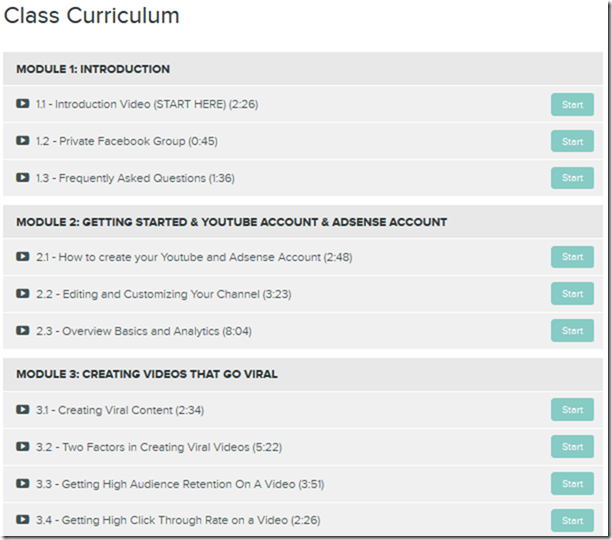This screenshot has height=540, width=612.
Task: Click video icon for lesson 2.1
Action: point(23,257)
